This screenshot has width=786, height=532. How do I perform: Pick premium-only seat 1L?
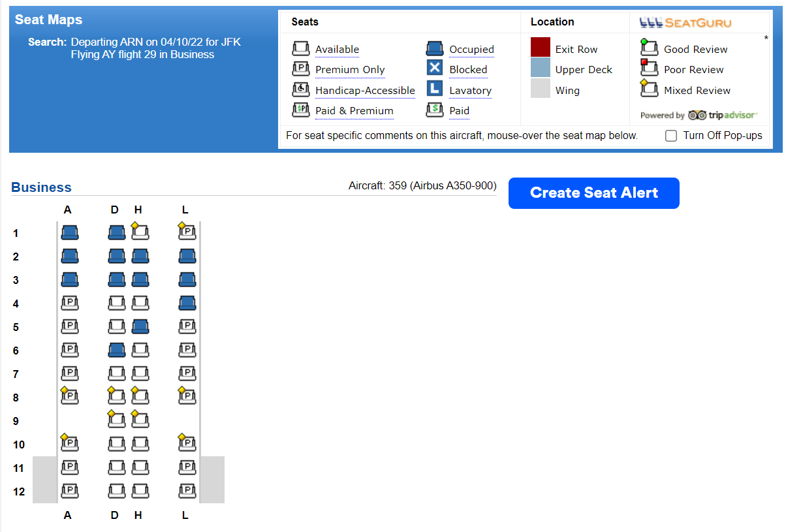point(187,232)
